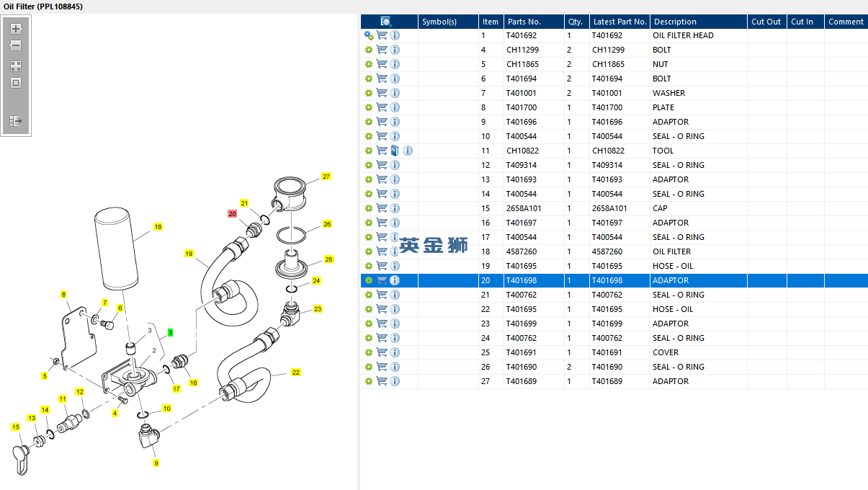Select the PLATE description cell
The height and width of the screenshot is (490, 868).
point(698,107)
